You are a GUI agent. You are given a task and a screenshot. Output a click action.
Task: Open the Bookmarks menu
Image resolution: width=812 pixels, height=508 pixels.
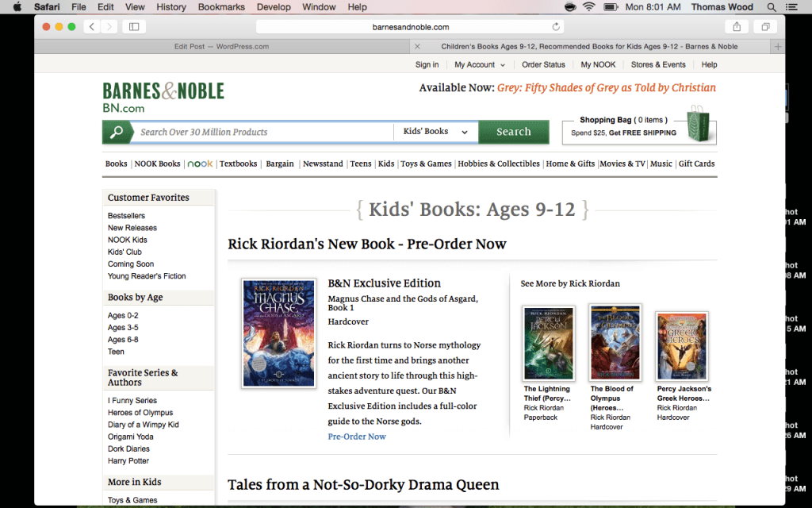point(221,7)
